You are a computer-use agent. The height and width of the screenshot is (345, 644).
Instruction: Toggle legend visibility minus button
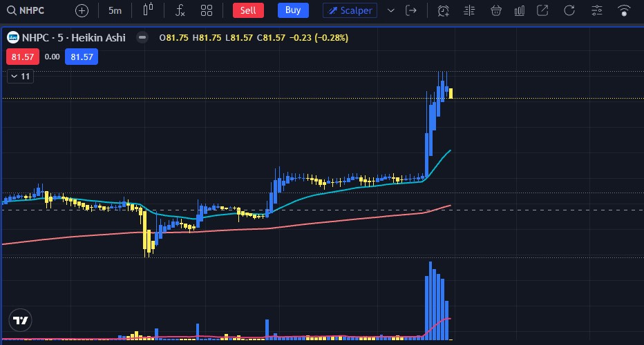click(x=142, y=38)
